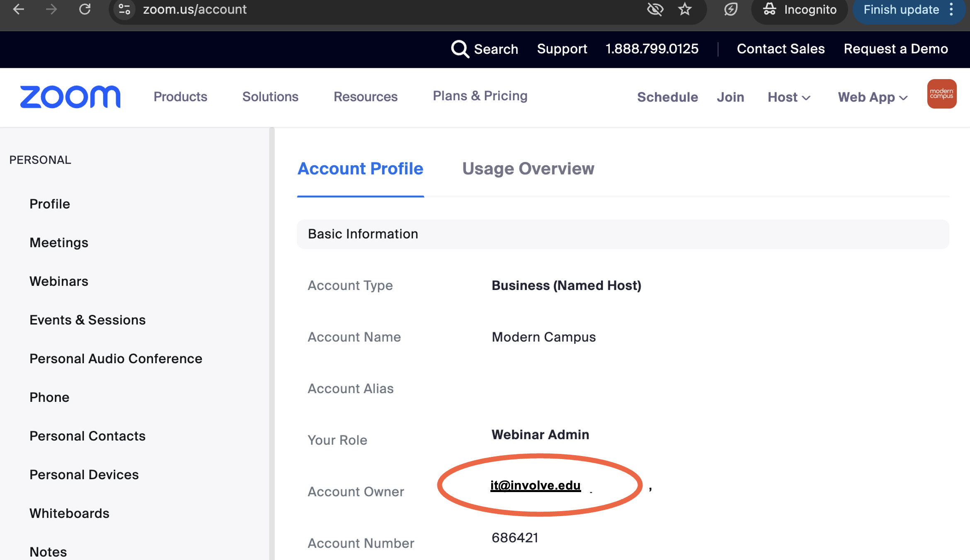
Task: Bookmark this page with the star icon
Action: coord(685,9)
